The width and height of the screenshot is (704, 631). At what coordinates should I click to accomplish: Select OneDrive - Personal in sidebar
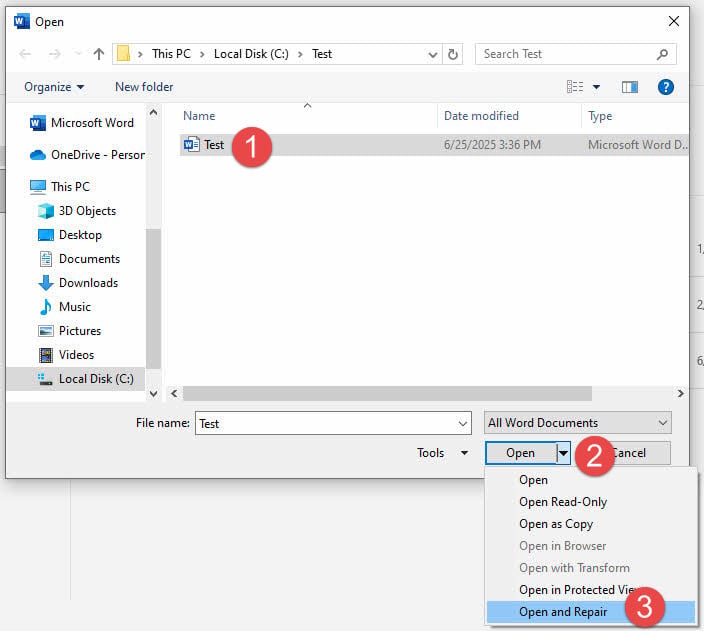(x=87, y=155)
